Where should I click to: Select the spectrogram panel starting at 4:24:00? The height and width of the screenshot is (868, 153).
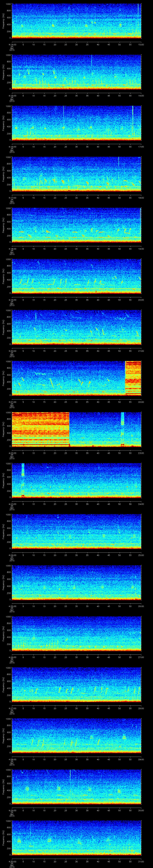76,532
